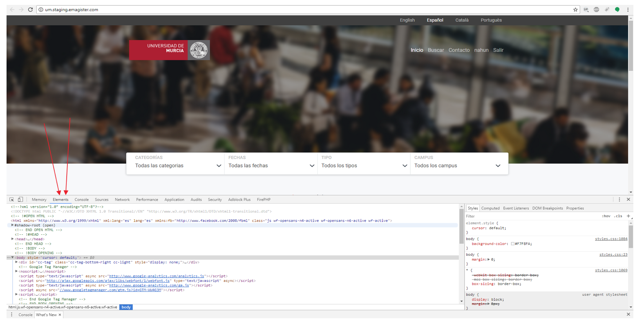Switch to the Memory tab
The width and height of the screenshot is (644, 333).
39,200
